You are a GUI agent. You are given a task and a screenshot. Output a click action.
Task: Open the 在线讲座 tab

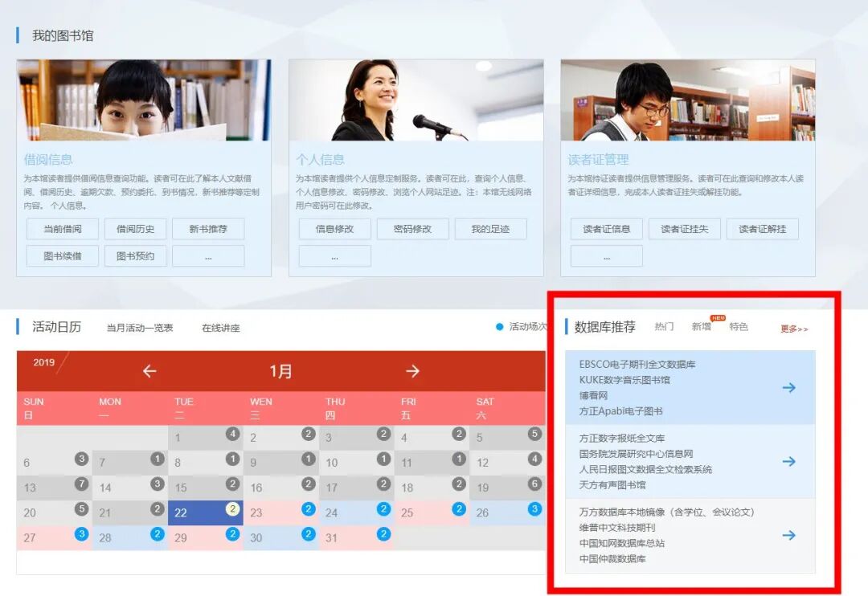coord(220,327)
